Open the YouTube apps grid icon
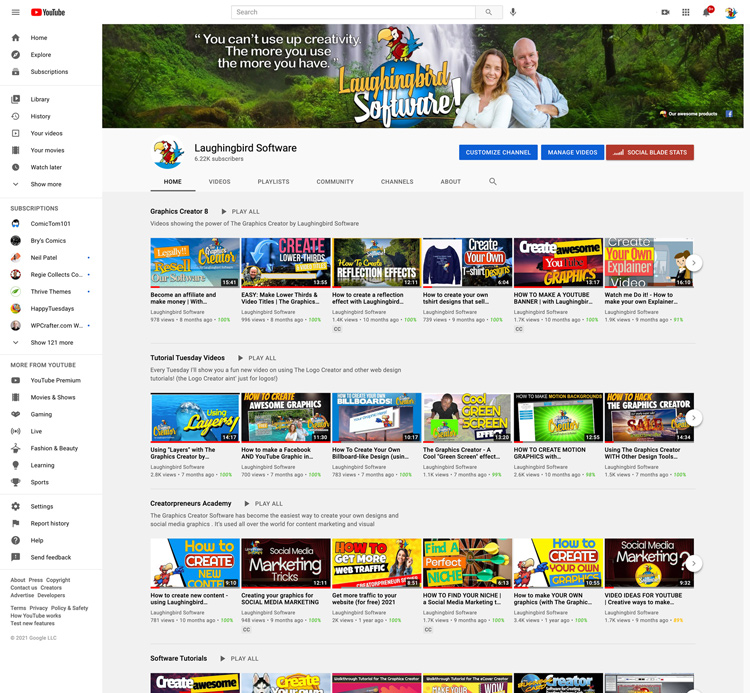750x693 pixels. click(685, 12)
